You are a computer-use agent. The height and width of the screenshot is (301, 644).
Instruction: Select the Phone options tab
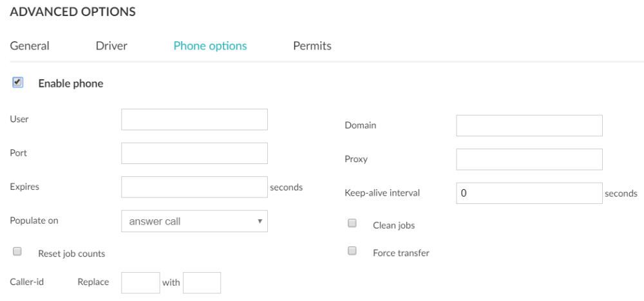[x=210, y=46]
